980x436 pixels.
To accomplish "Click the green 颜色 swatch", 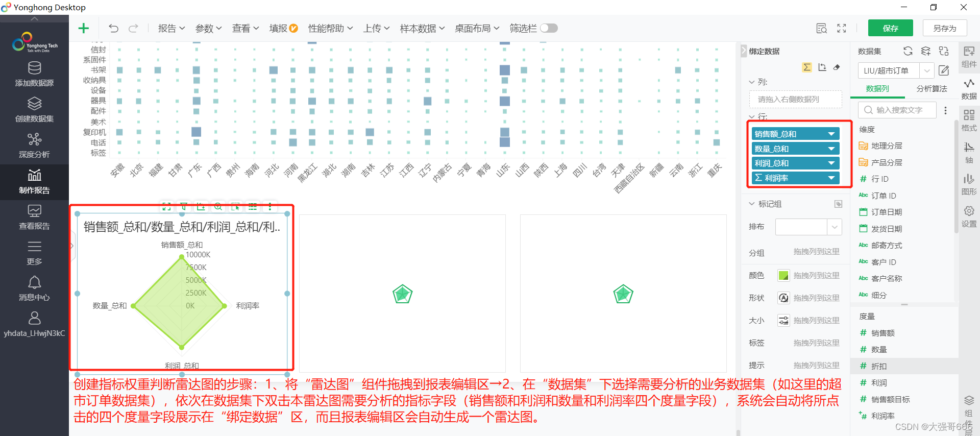I will (783, 276).
